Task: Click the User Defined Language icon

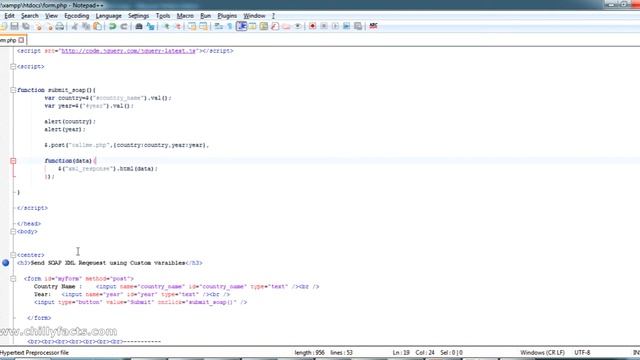Action: [252, 27]
